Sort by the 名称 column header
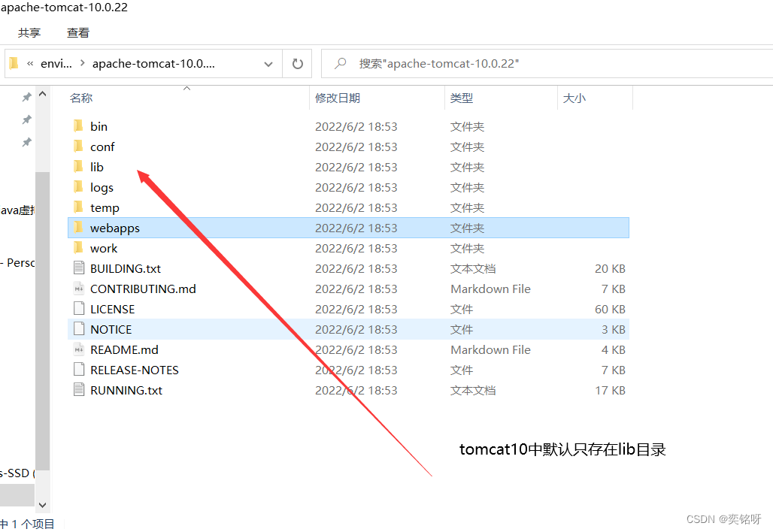This screenshot has width=773, height=532. [81, 98]
